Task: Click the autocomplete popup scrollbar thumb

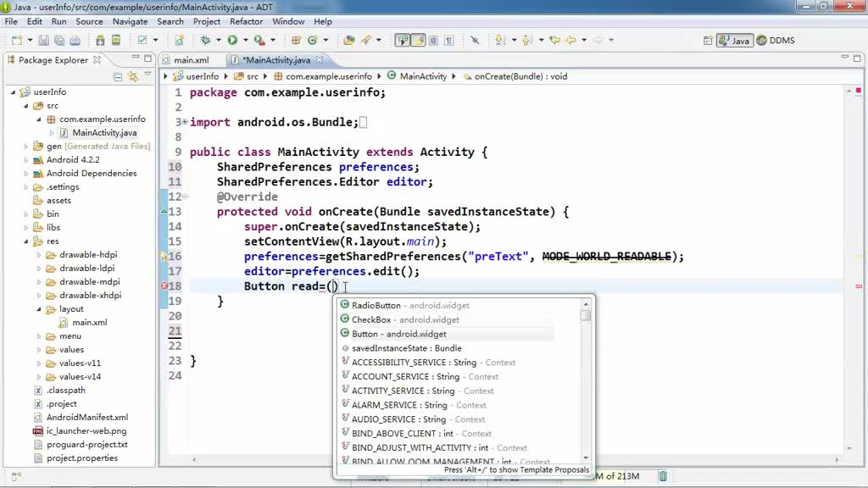Action: pos(586,315)
